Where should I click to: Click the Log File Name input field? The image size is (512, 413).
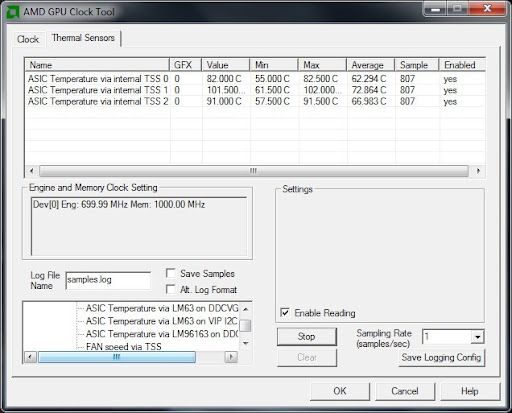108,280
